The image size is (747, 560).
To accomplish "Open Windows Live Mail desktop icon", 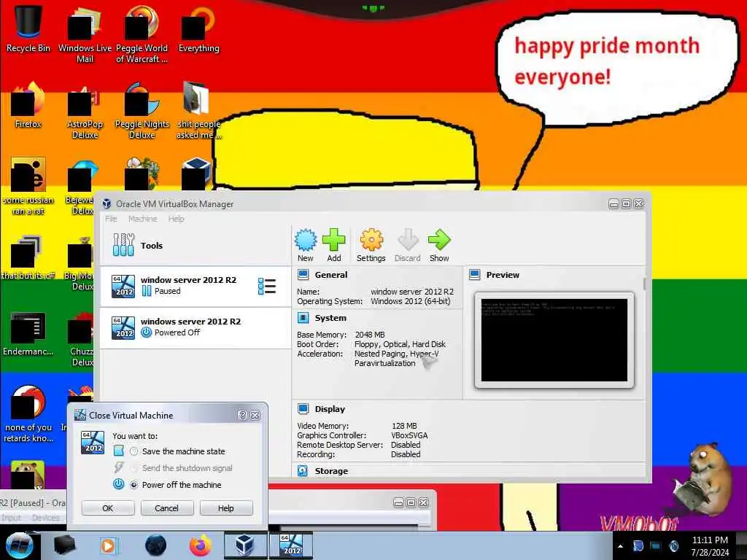I will coord(85,34).
